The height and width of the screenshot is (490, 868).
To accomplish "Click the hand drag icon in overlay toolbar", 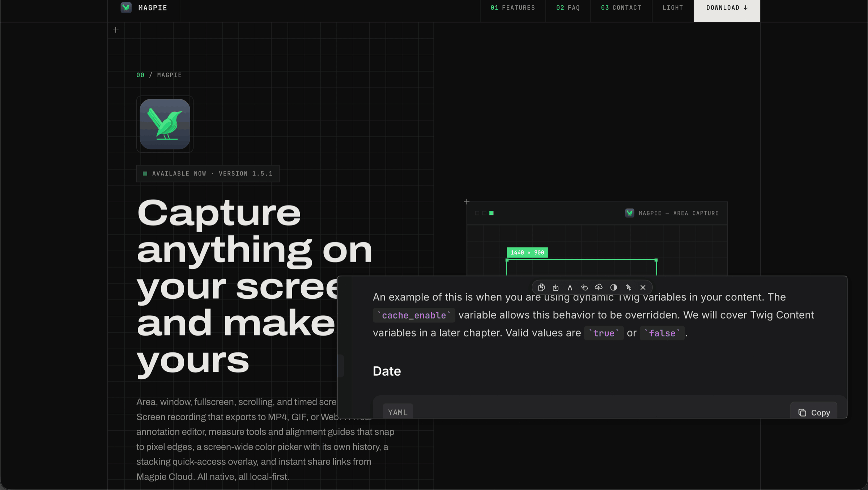I will [584, 287].
